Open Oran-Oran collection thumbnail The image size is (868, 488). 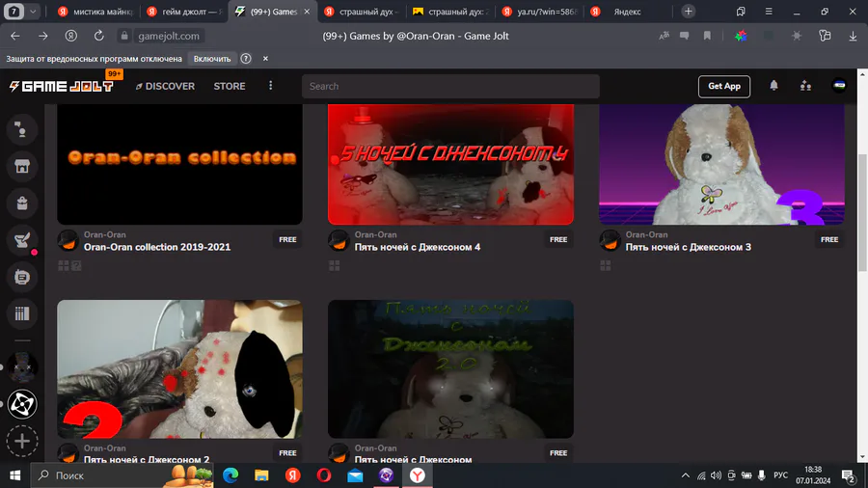tap(179, 164)
